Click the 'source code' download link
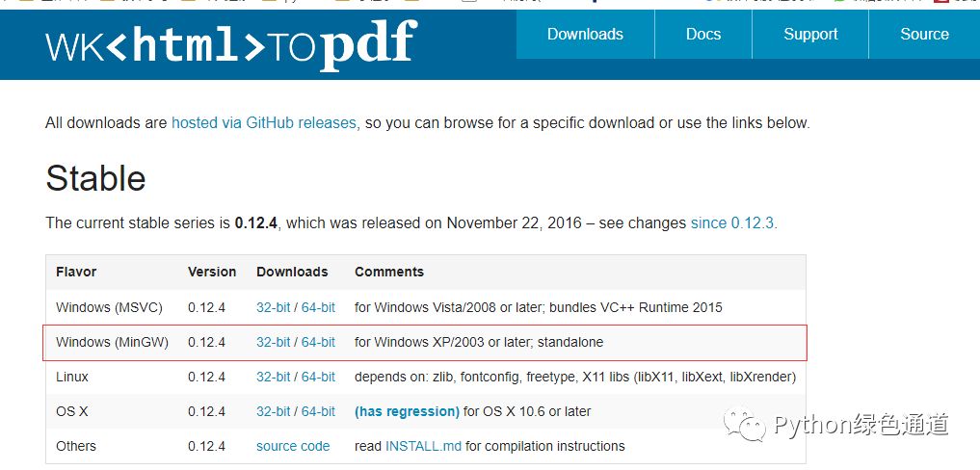The height and width of the screenshot is (470, 980). coord(293,446)
